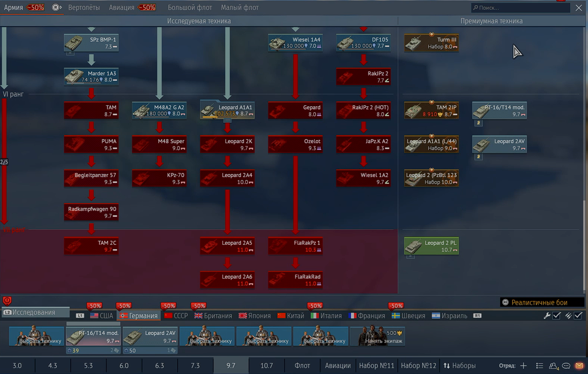Open the Реалистичные бои mode selector
This screenshot has width=588, height=374.
click(x=542, y=302)
